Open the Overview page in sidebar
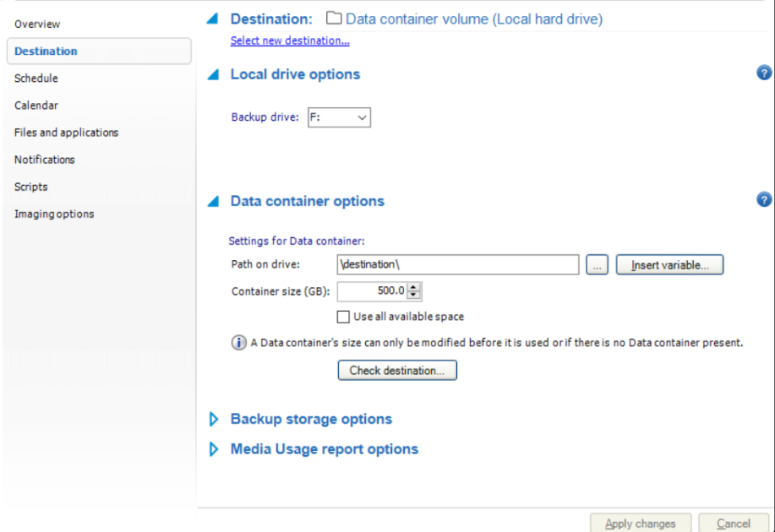The height and width of the screenshot is (532, 775). (x=37, y=24)
